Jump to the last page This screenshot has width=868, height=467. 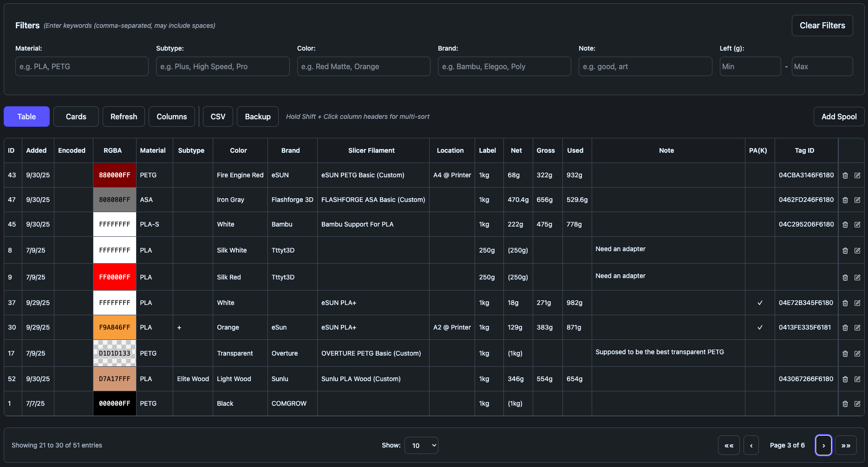pos(846,446)
